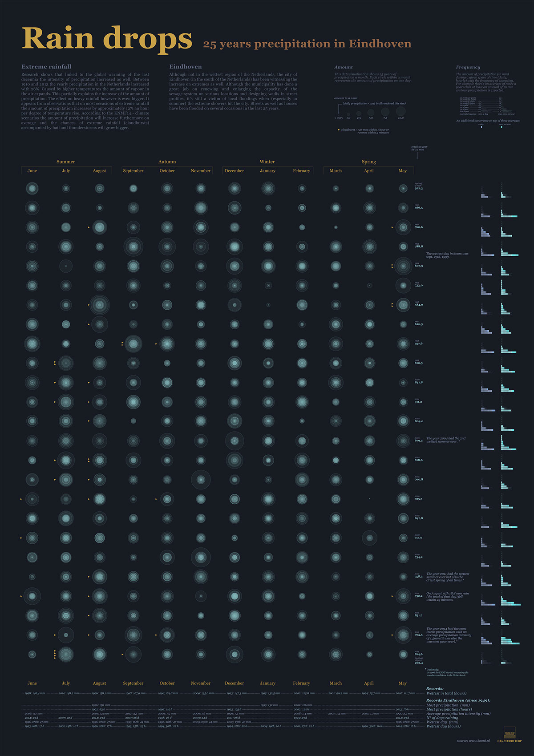
Task: Click the 10,0 legend circle under Amount
Action: [401, 111]
